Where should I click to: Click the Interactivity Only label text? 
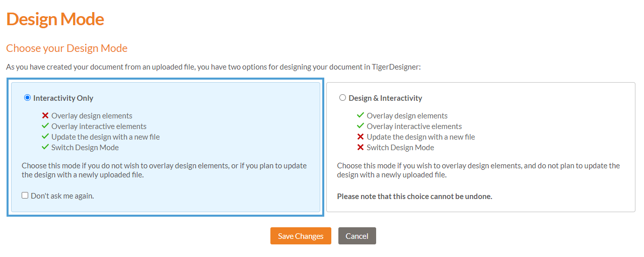pyautogui.click(x=63, y=98)
